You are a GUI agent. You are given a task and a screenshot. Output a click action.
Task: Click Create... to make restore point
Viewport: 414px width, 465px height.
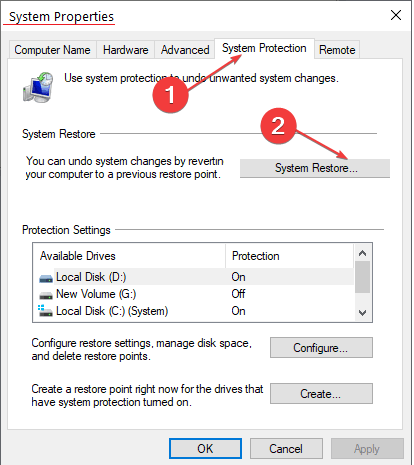pyautogui.click(x=321, y=394)
